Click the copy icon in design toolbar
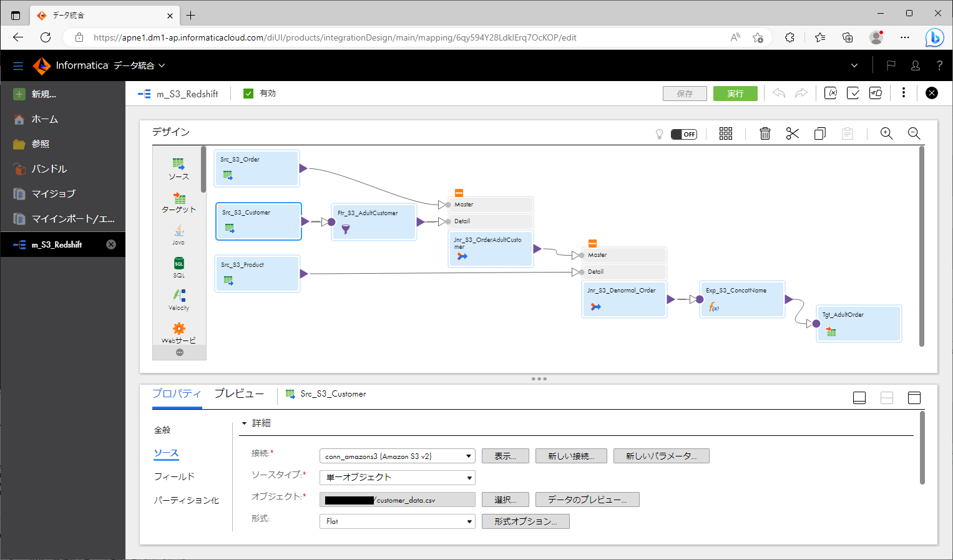Screen dimensions: 953x560 tap(819, 133)
